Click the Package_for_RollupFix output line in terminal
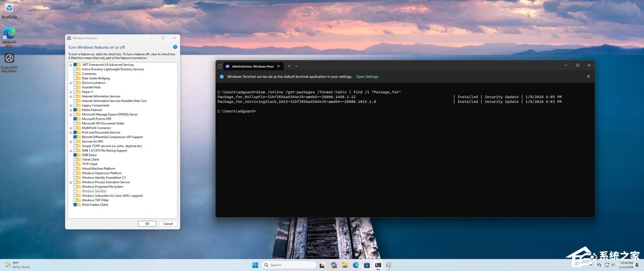644x271 pixels. tap(390, 97)
